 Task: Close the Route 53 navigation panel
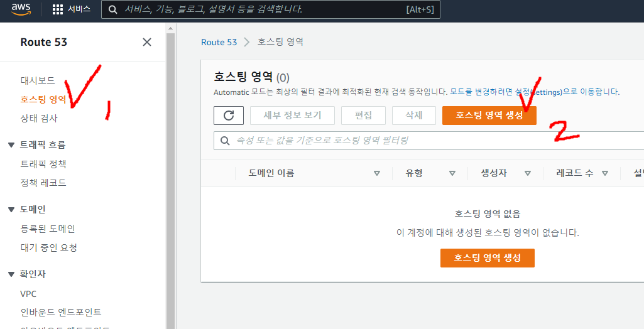146,42
